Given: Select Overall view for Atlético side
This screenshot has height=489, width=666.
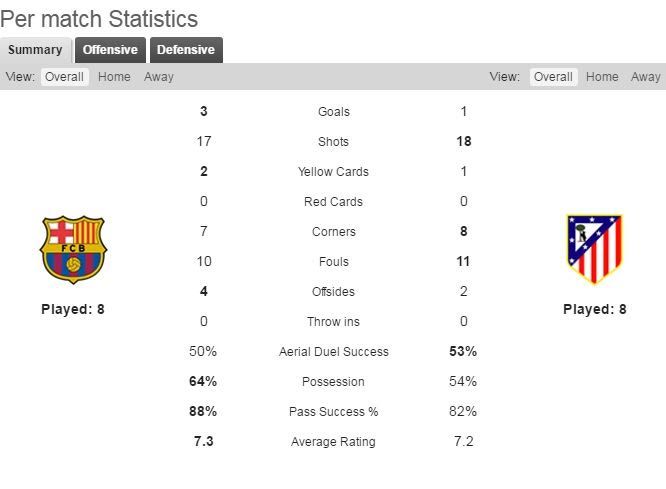Looking at the screenshot, I should 553,77.
